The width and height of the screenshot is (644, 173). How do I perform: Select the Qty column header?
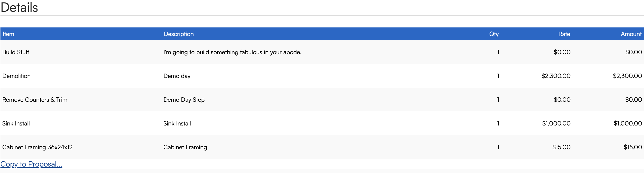[x=494, y=34]
